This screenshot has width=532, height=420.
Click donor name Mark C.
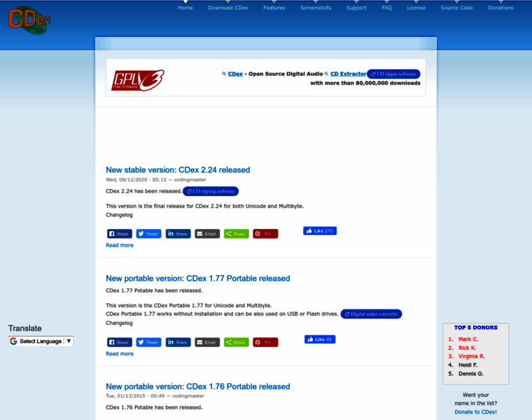tap(468, 339)
